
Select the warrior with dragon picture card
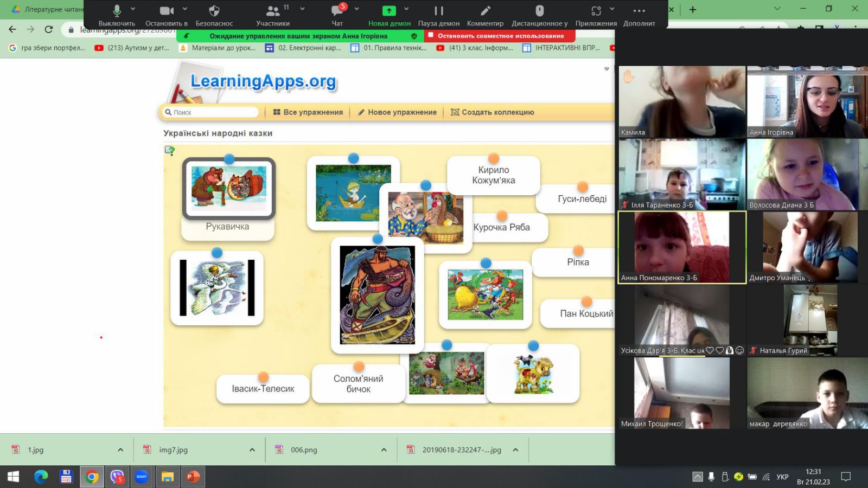(378, 295)
